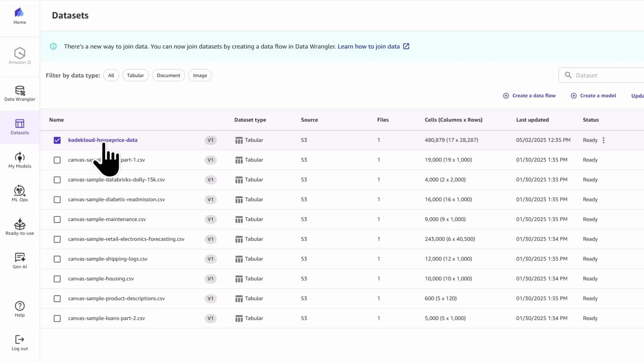Check canvas-sample-shipping-logs.csv dataset
The height and width of the screenshot is (362, 644).
tap(57, 259)
